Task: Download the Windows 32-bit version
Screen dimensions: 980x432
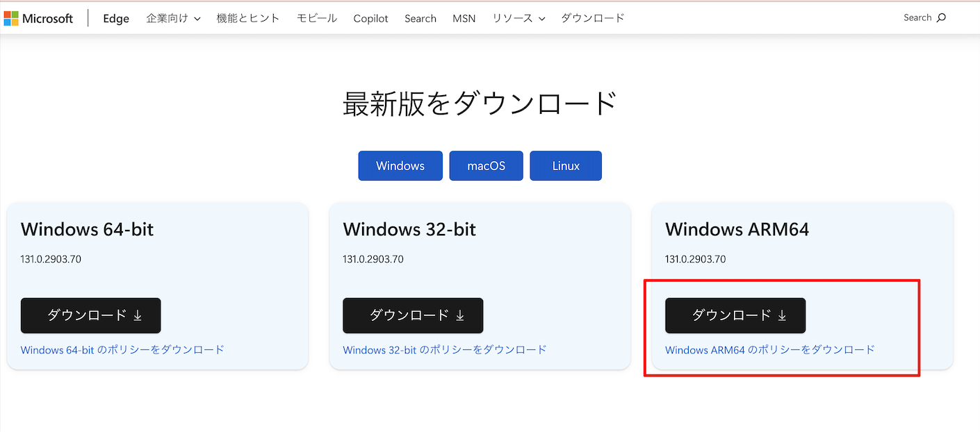Action: click(x=413, y=315)
